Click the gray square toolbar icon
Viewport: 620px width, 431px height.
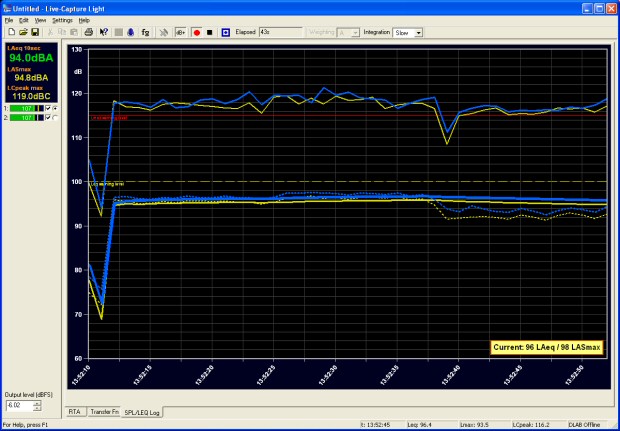(119, 32)
